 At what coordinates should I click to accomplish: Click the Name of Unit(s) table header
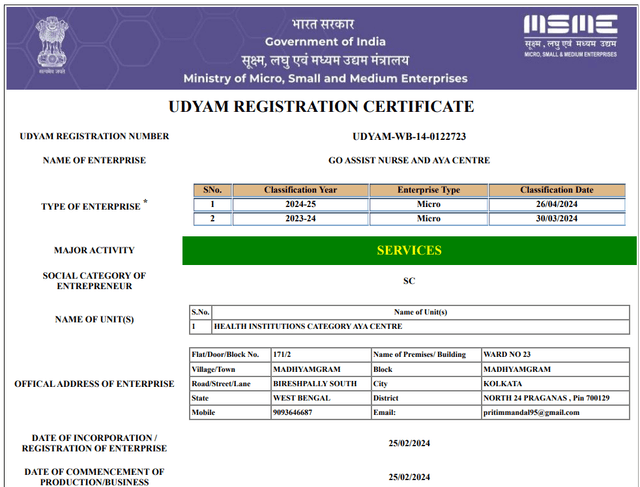[420, 312]
